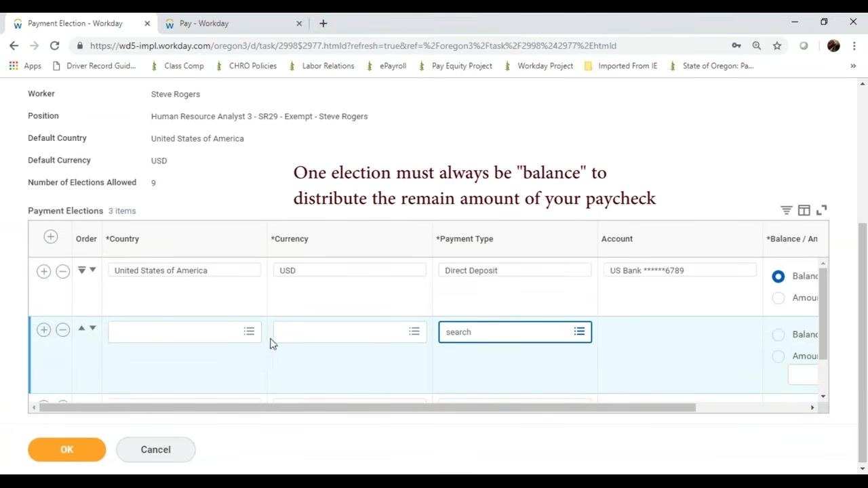Close the Pay - Workday tab
Screen dimensions: 868x488
[299, 23]
